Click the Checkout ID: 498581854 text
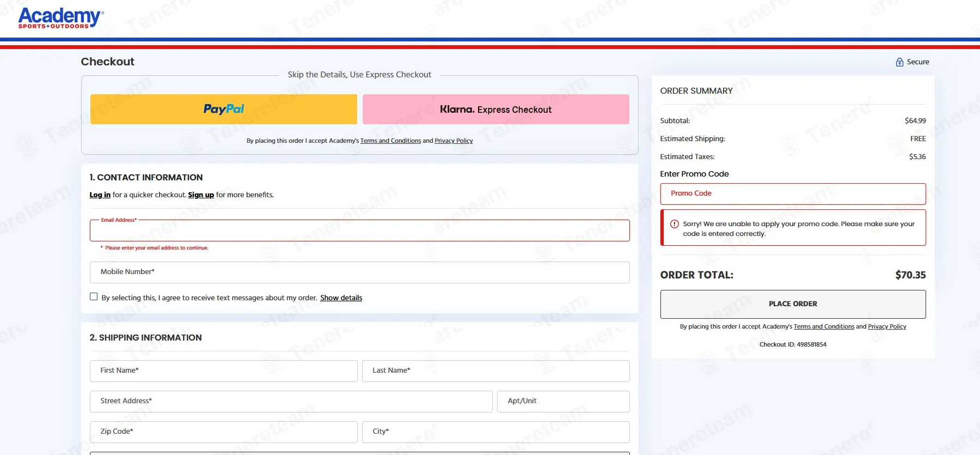Screen dimensions: 980x455 pos(793,344)
